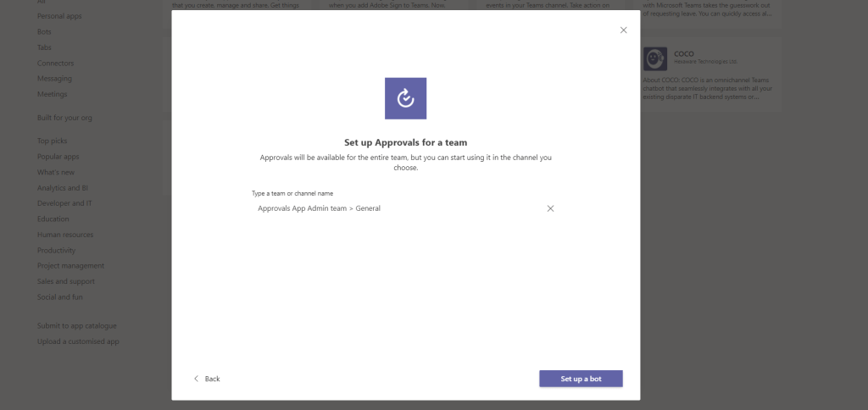This screenshot has width=868, height=410.
Task: Click the team or channel name field
Action: point(394,208)
